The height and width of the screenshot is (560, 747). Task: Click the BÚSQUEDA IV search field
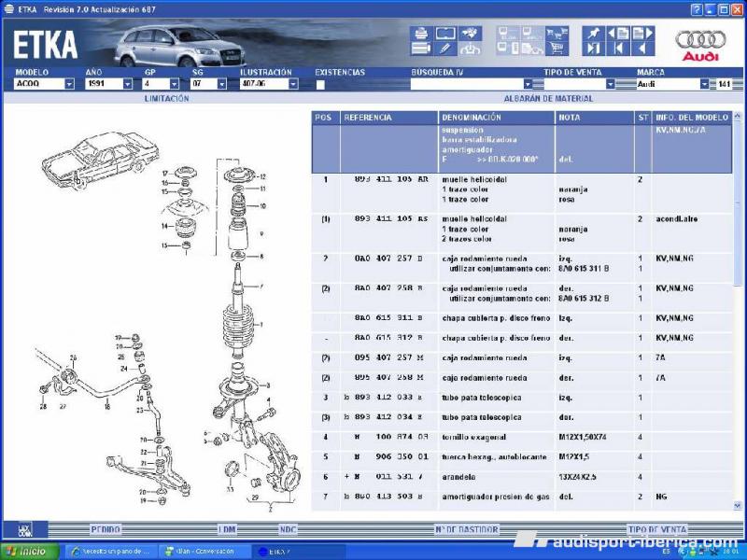point(467,84)
